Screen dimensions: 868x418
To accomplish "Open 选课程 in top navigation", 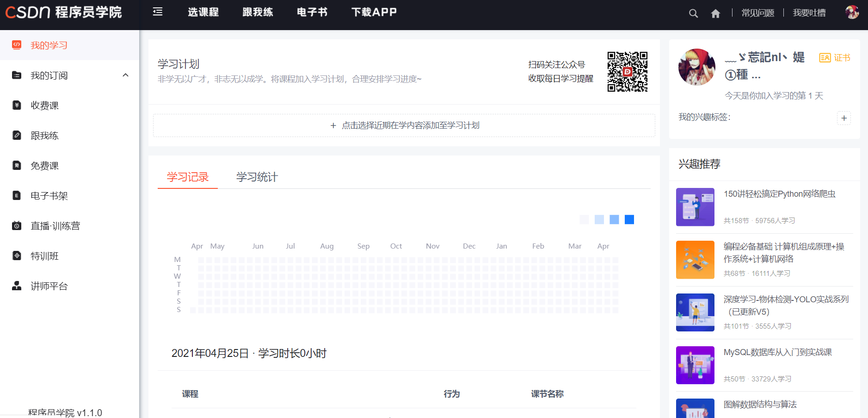I will (203, 12).
